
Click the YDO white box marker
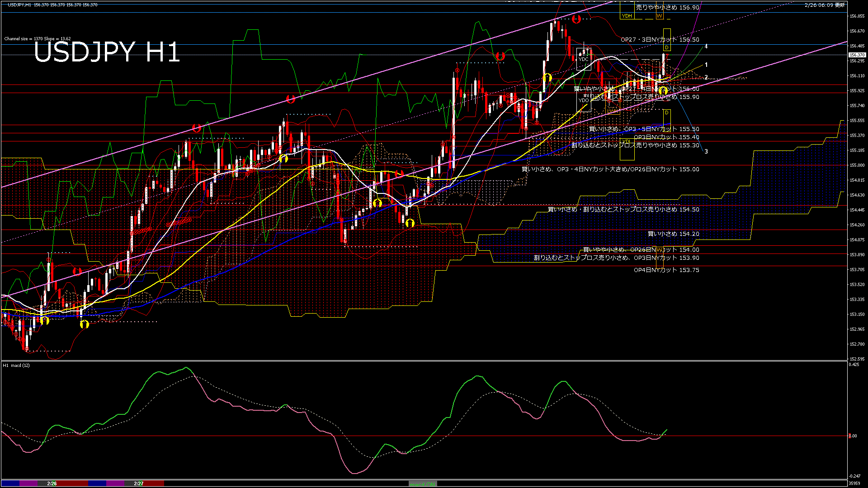583,100
